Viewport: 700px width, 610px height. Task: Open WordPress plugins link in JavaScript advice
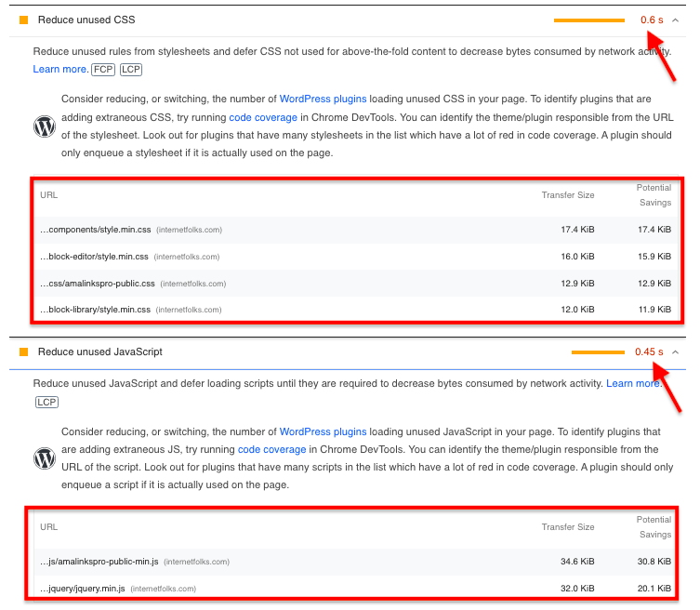point(323,431)
